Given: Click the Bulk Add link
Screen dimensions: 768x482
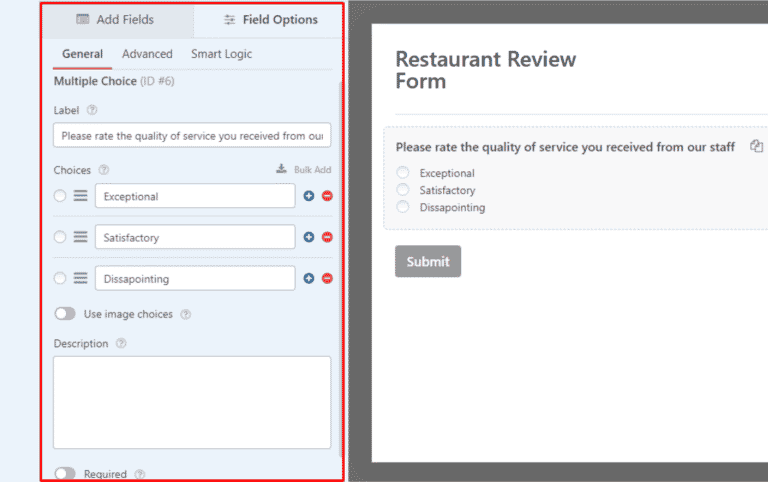Looking at the screenshot, I should 304,170.
